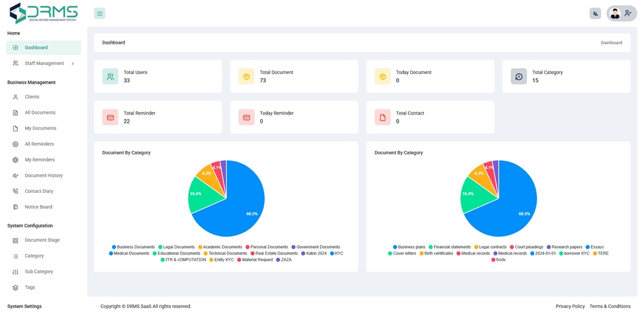Click the DRMS logo
The height and width of the screenshot is (317, 644).
click(43, 13)
